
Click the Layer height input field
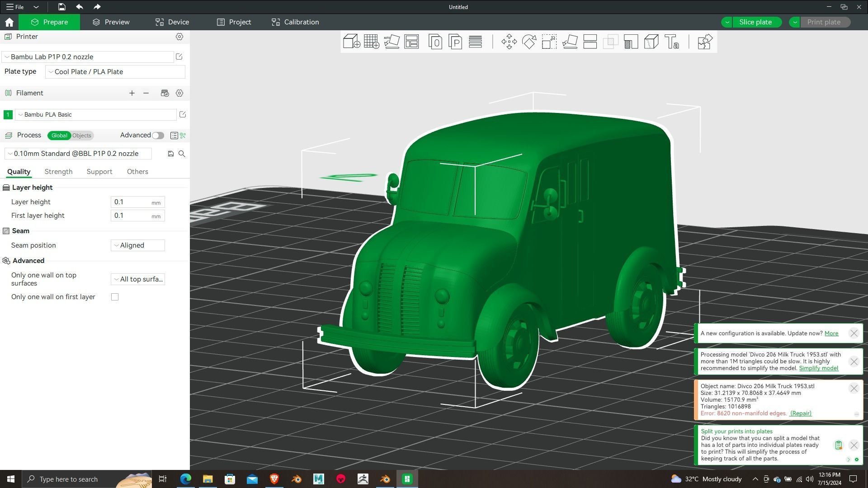point(137,202)
